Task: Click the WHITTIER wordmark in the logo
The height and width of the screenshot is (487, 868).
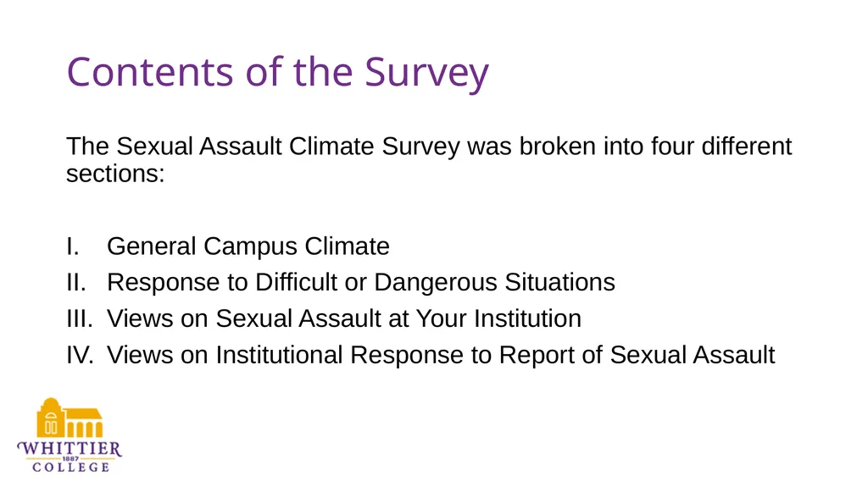Action: point(70,448)
